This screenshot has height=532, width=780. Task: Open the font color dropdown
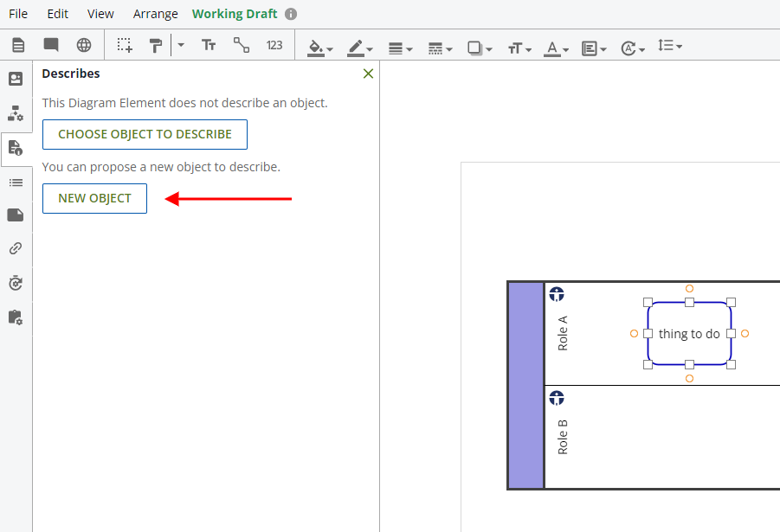click(x=557, y=48)
